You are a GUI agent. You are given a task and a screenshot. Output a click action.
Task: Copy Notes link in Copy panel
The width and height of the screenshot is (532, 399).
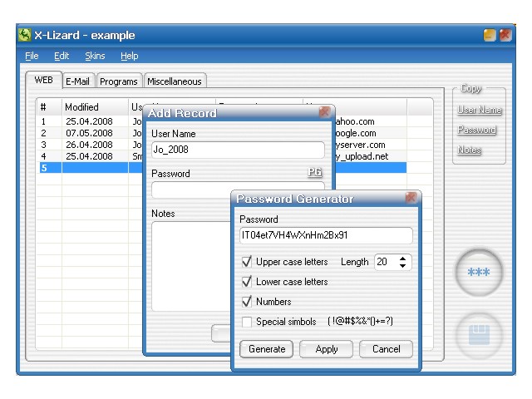[x=469, y=150]
